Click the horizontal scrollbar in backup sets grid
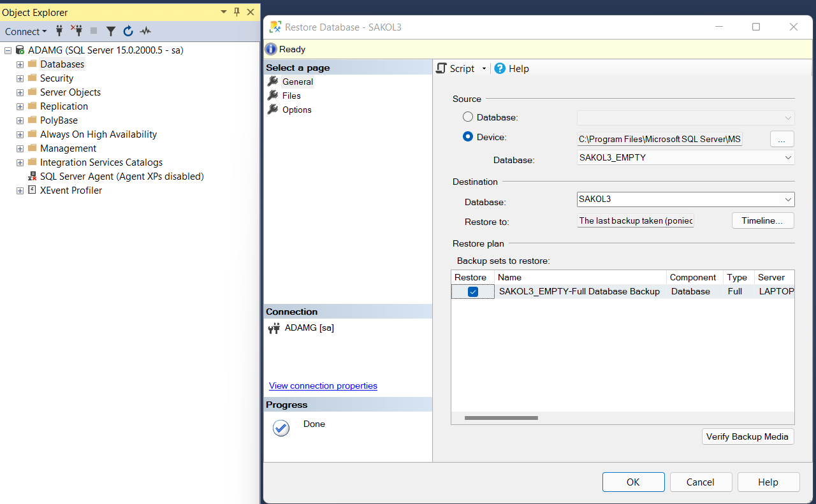Viewport: 816px width, 504px height. click(501, 418)
